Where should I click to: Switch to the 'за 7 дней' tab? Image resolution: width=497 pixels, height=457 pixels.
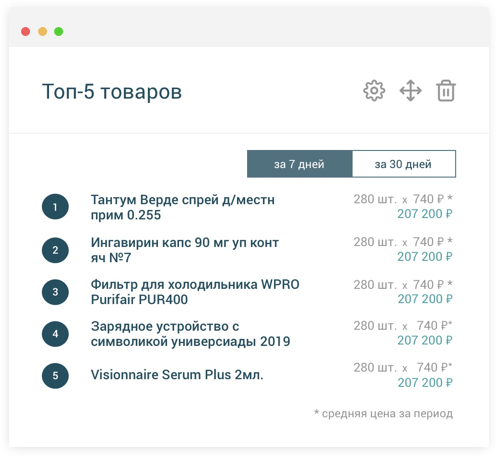coord(299,164)
